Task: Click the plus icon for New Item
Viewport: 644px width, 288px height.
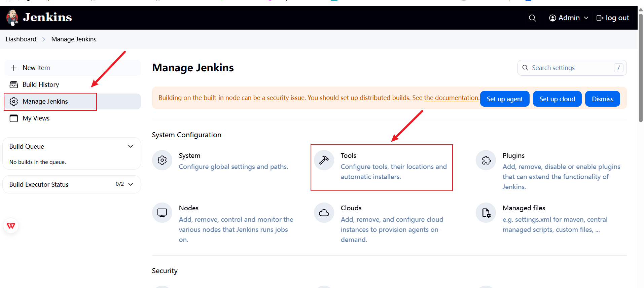Action: (14, 68)
